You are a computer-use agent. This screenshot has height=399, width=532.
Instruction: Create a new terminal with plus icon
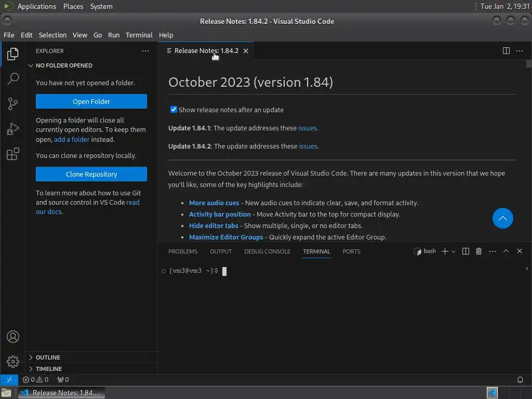click(445, 251)
